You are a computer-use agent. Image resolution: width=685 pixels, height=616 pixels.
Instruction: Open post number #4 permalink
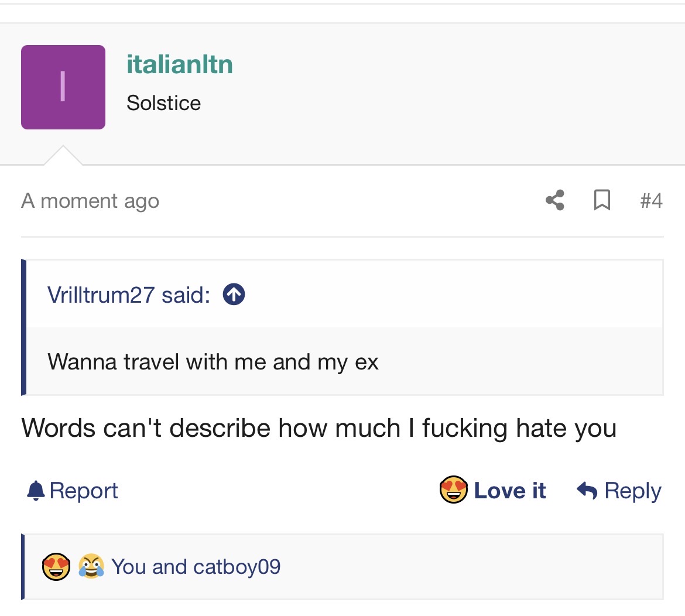pos(651,200)
